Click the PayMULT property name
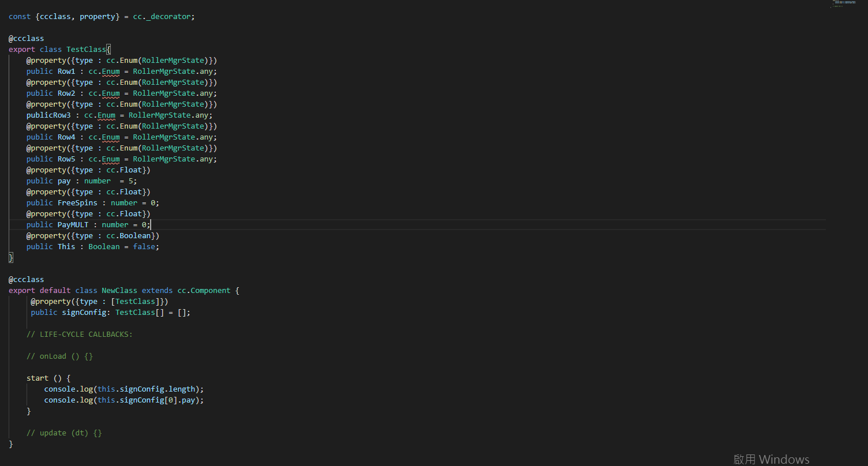868x466 pixels. click(x=73, y=225)
